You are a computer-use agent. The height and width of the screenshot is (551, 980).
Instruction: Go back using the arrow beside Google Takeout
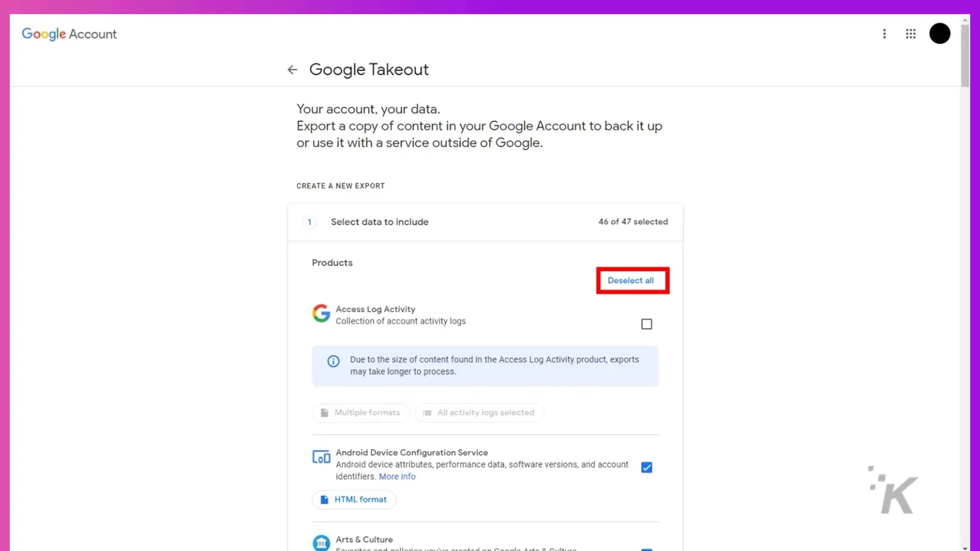[x=292, y=70]
